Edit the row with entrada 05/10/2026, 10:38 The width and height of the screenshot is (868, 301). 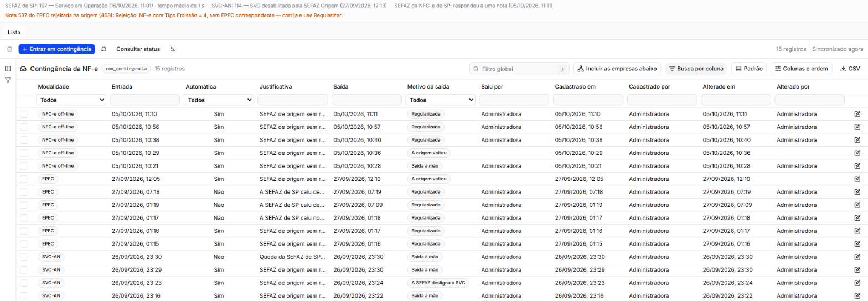point(857,140)
